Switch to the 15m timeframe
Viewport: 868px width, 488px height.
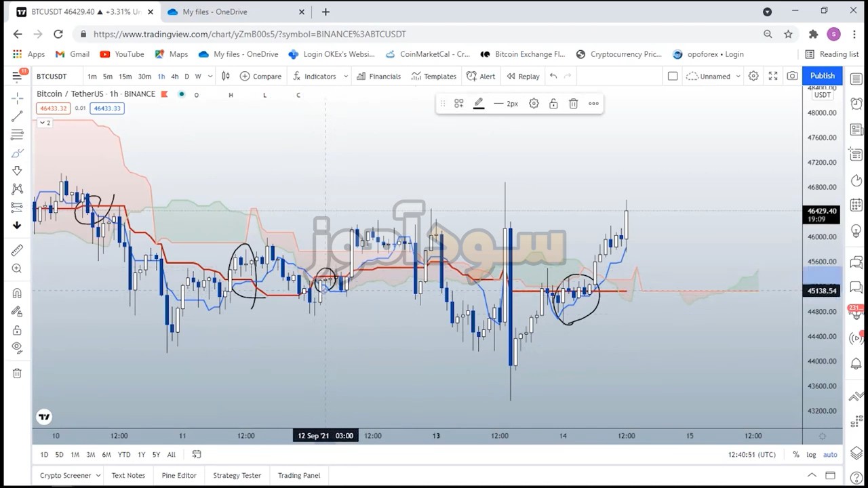(125, 76)
